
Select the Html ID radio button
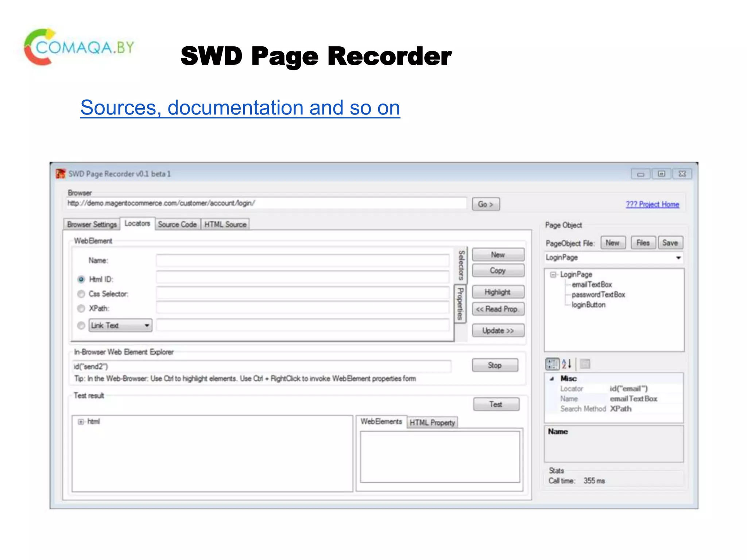[x=81, y=279]
